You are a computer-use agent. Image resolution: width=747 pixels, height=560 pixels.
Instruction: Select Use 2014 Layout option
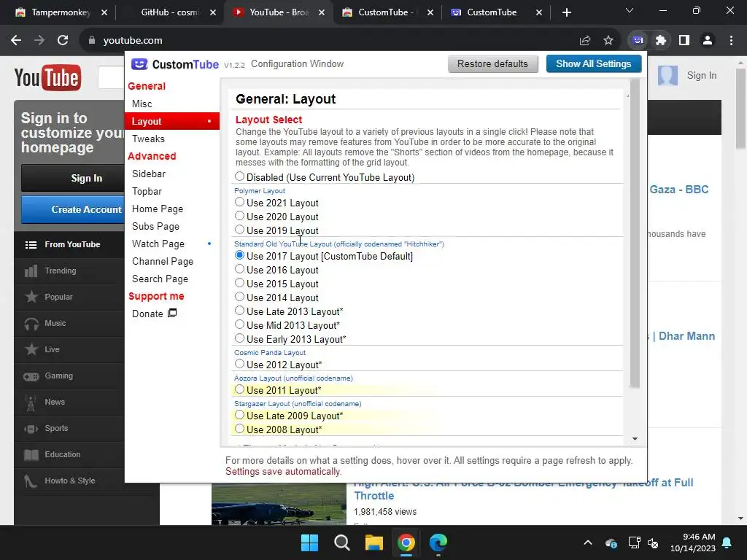(239, 297)
